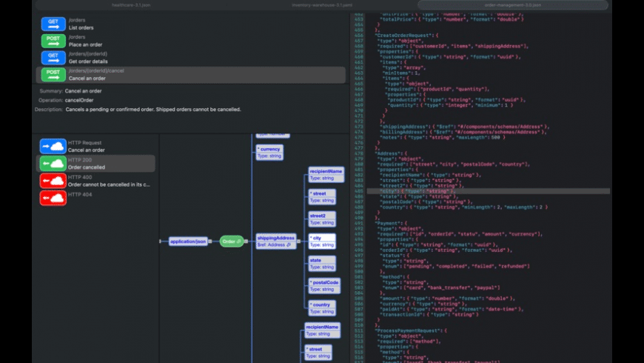This screenshot has width=644, height=363.
Task: Click the "postalCode" code line
Action: [x=426, y=202]
